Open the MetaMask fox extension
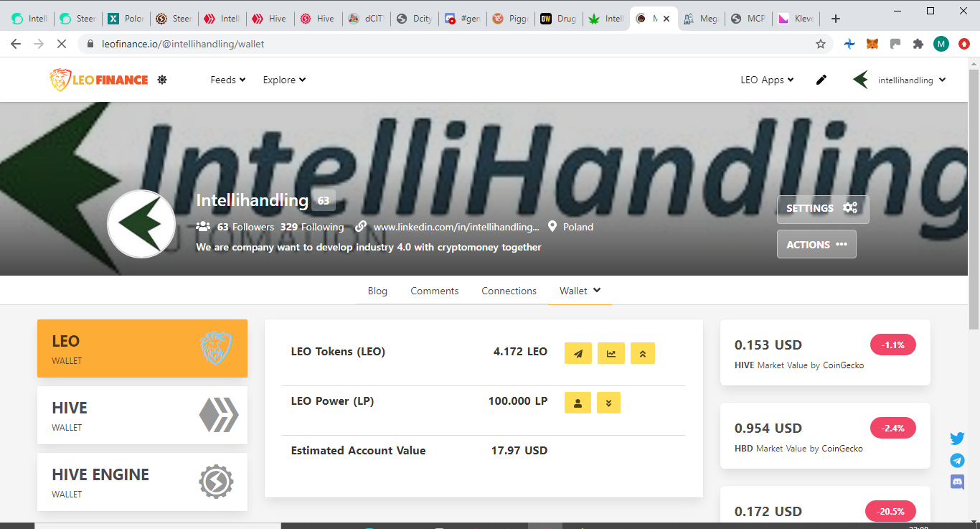 coord(872,44)
